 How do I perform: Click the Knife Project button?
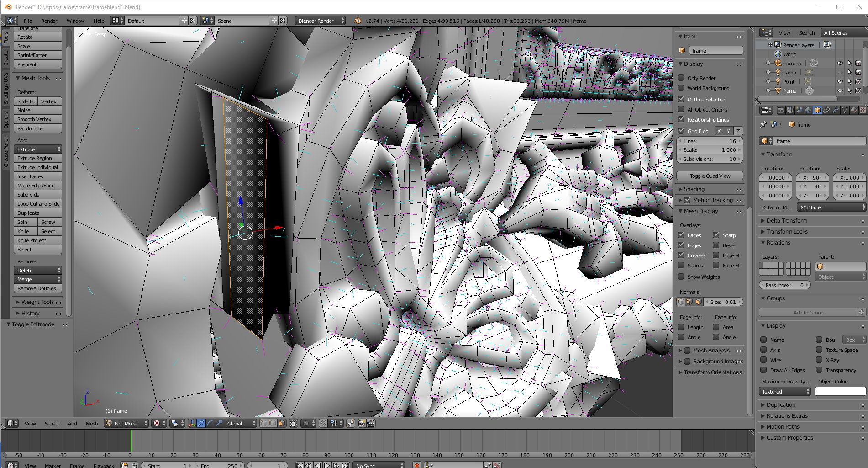click(x=38, y=240)
